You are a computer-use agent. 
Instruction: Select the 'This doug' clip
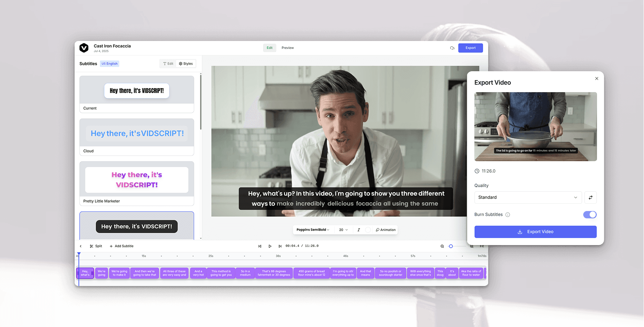pos(440,273)
